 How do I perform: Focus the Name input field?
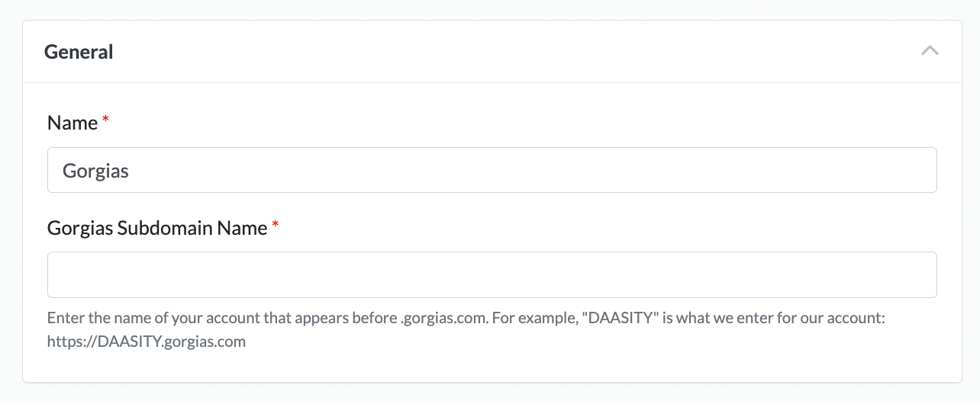[x=492, y=170]
